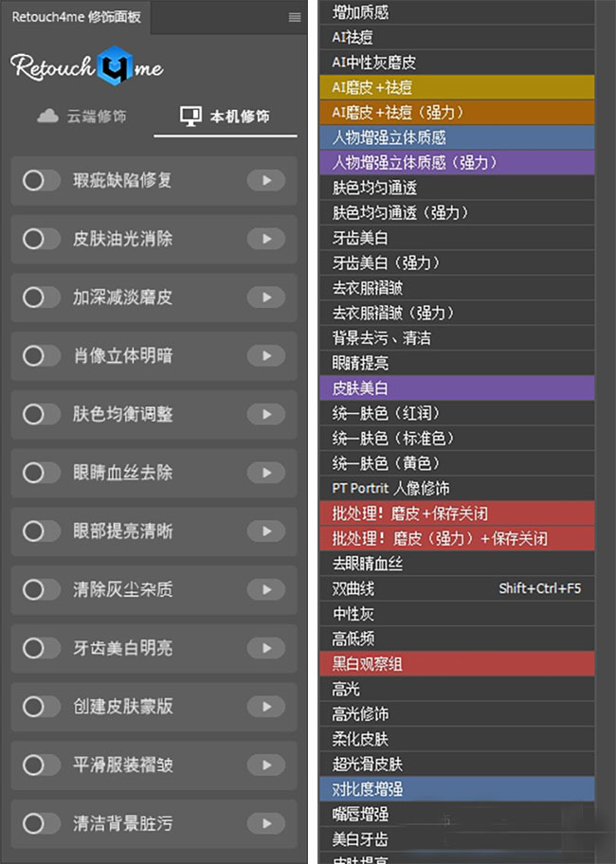Run the 牙齿美白明亮 play button
616x864 pixels.
[x=266, y=648]
